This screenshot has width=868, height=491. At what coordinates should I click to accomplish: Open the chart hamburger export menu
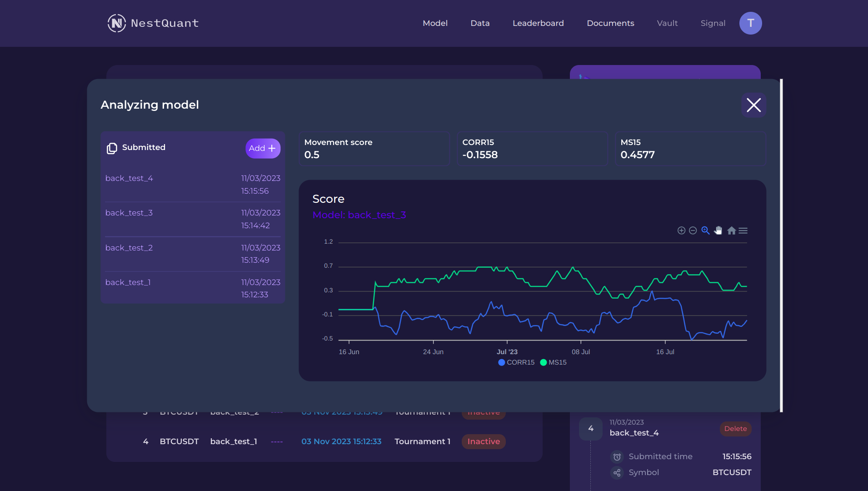pos(743,230)
